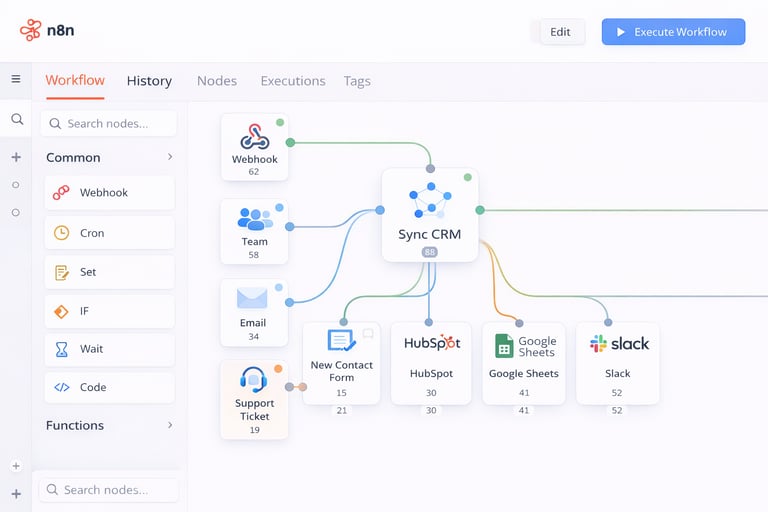This screenshot has height=512, width=768.
Task: Click the 21 badge below New Contact Form
Action: pyautogui.click(x=342, y=411)
